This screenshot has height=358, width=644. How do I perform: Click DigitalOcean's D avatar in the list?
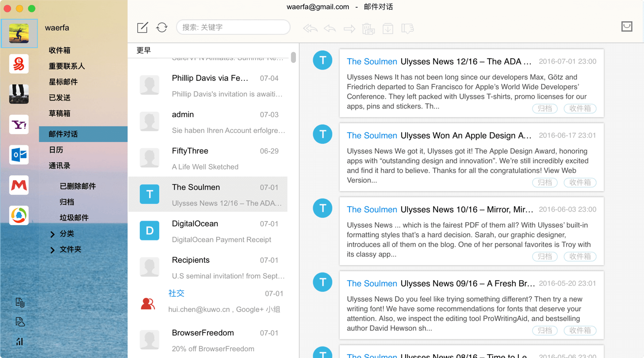[x=149, y=231]
